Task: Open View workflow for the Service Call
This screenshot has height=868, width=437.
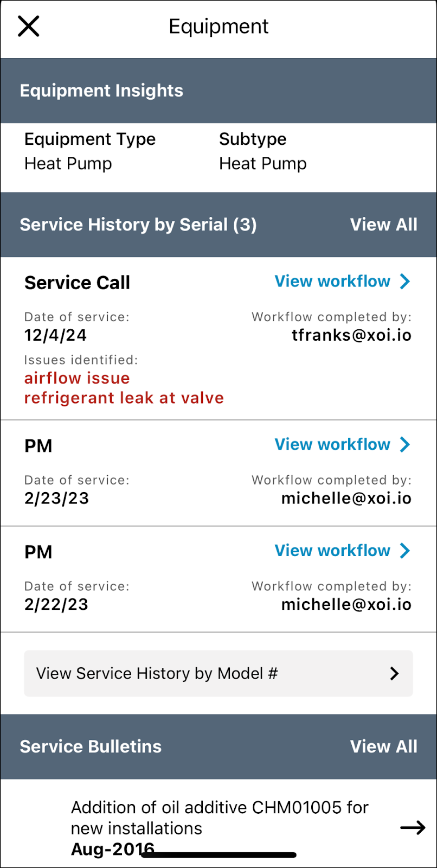Action: (332, 282)
